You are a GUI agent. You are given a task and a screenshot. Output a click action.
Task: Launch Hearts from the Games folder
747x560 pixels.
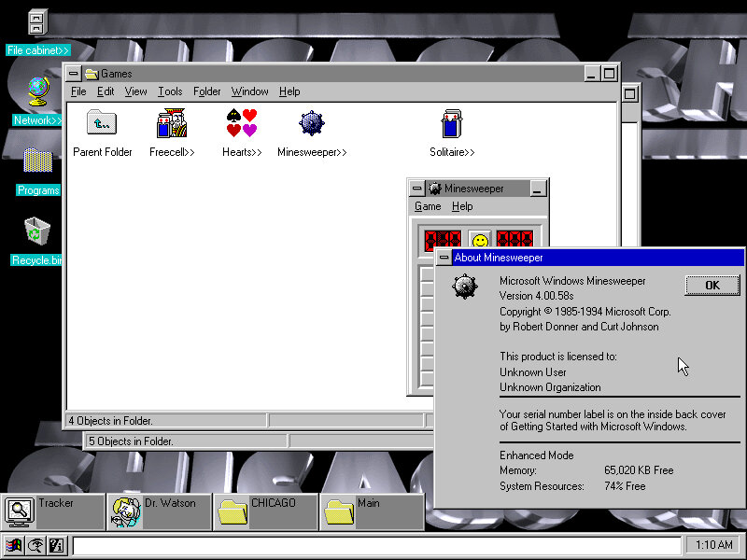coord(242,123)
